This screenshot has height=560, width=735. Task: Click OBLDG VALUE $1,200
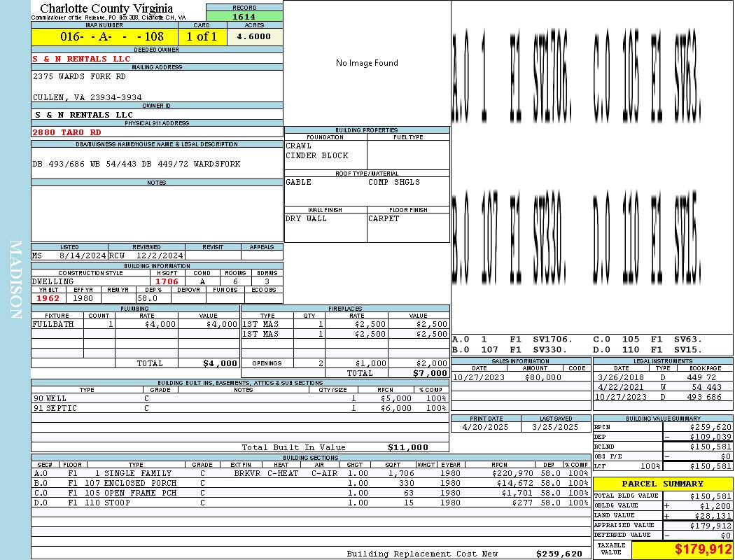point(715,505)
